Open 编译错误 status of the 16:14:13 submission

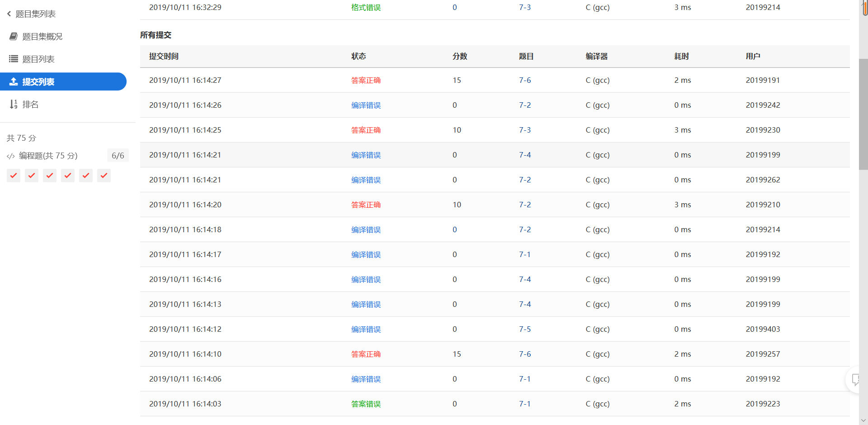pyautogui.click(x=366, y=304)
